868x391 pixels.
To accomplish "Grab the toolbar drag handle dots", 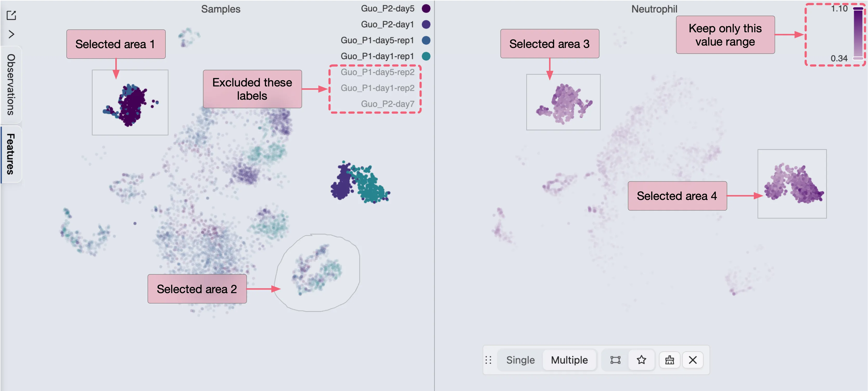I will click(488, 360).
